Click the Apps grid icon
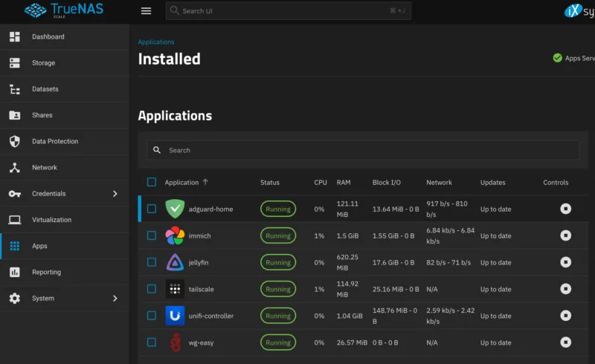The image size is (595, 364). pyautogui.click(x=15, y=246)
